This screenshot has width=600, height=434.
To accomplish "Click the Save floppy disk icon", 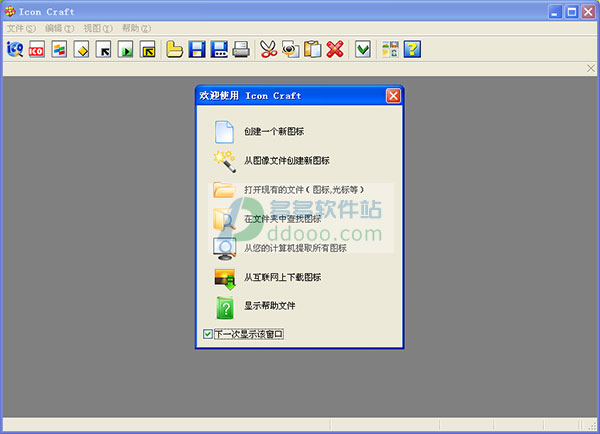I will click(197, 49).
